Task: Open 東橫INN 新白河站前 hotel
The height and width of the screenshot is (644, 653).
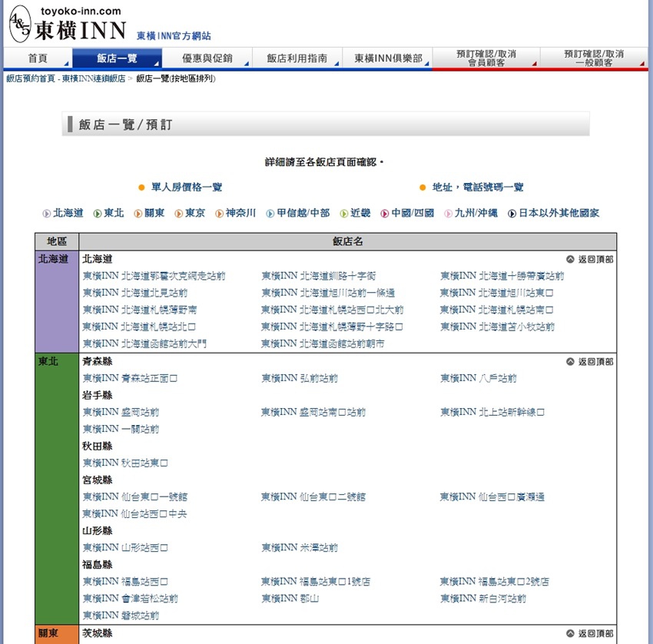Action: 483,598
